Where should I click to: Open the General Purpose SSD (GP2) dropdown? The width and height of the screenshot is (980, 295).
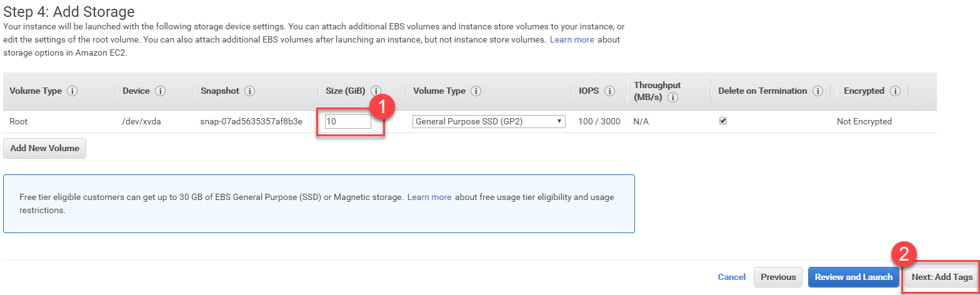489,122
